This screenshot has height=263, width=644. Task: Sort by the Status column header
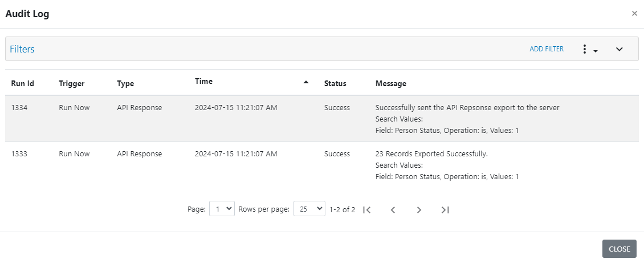pyautogui.click(x=335, y=83)
